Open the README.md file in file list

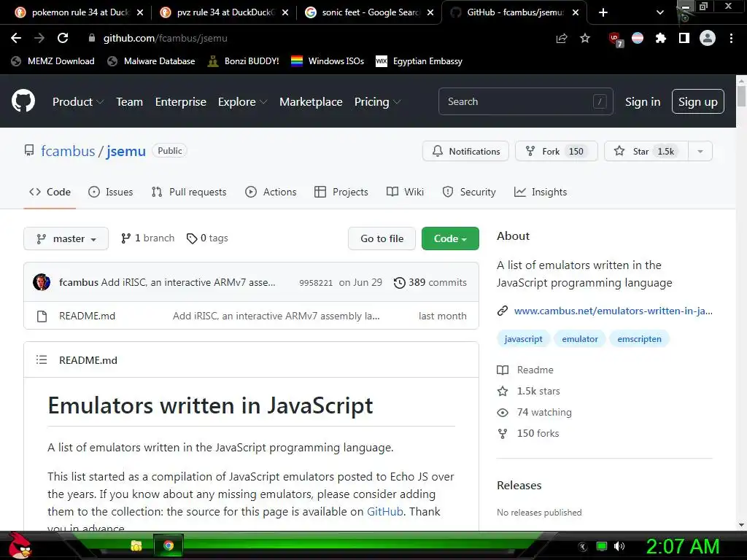[88, 316]
